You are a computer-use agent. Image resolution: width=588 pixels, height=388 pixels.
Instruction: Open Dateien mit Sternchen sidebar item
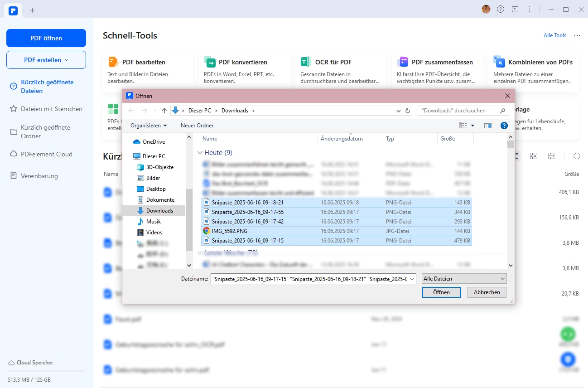point(47,109)
